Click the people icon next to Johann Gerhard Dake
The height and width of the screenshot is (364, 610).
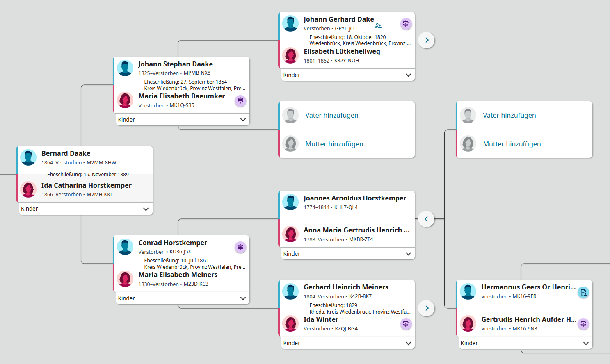point(378,26)
